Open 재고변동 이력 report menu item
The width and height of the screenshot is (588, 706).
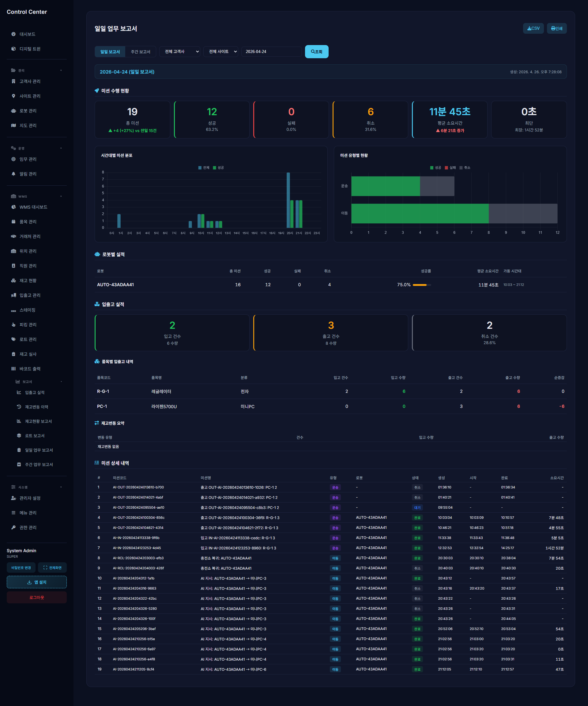(x=36, y=407)
